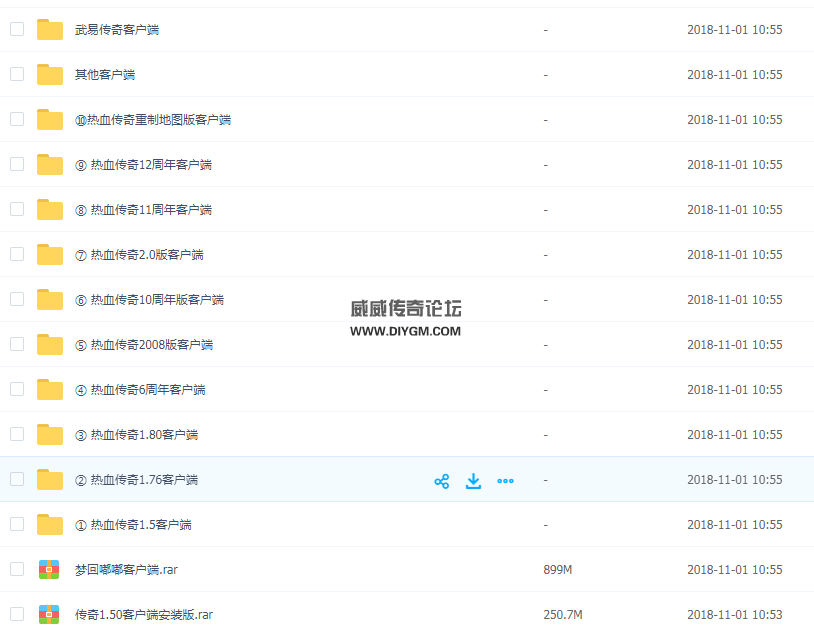Check the box for 热血传奇2.0版客户端
Image resolution: width=814 pixels, height=634 pixels.
click(17, 254)
